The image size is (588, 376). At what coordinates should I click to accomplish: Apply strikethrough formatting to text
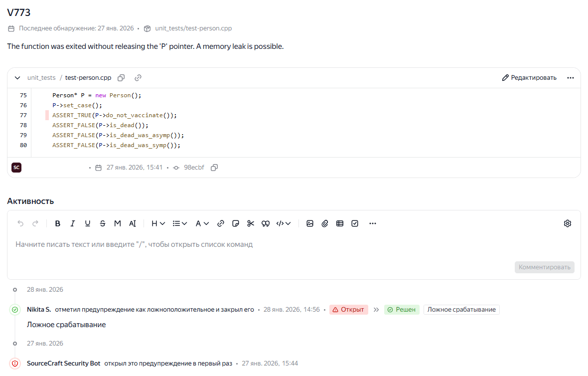pos(103,223)
